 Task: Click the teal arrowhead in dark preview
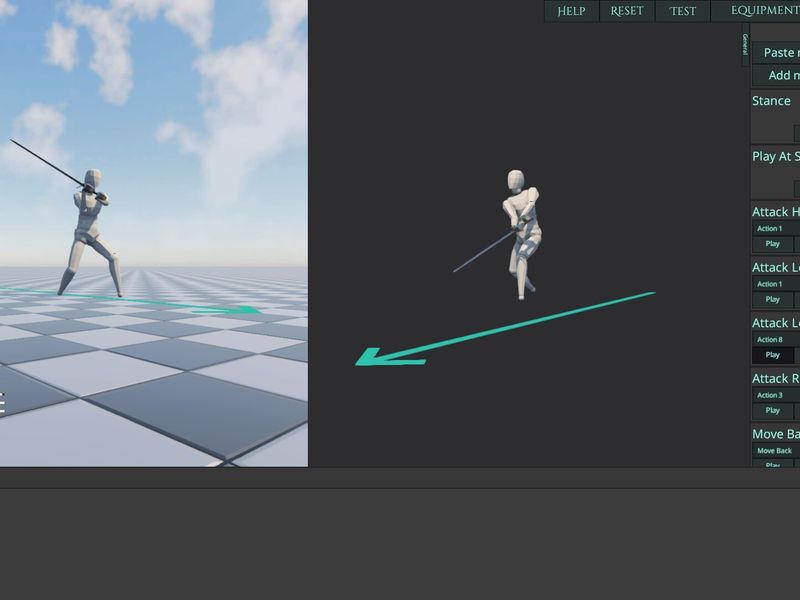390,357
